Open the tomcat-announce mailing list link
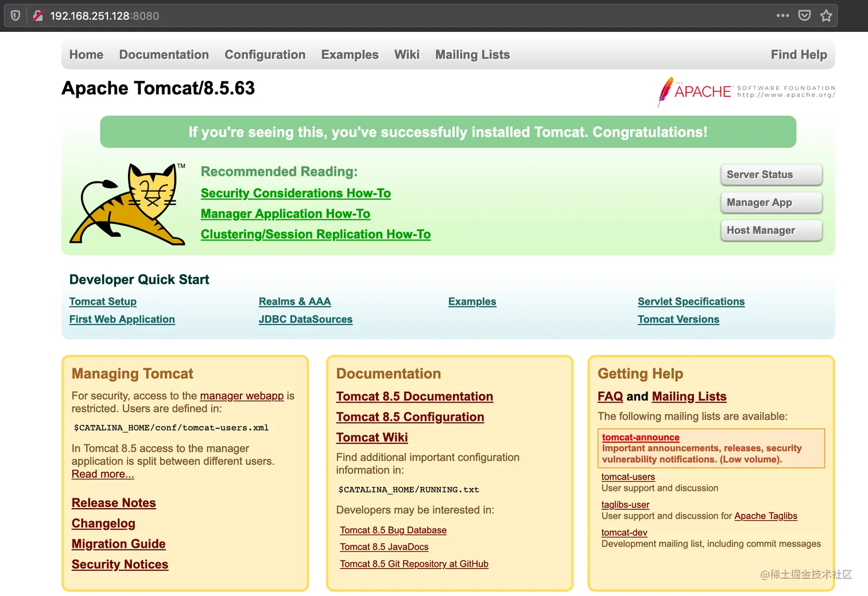This screenshot has height=596, width=868. [x=641, y=438]
